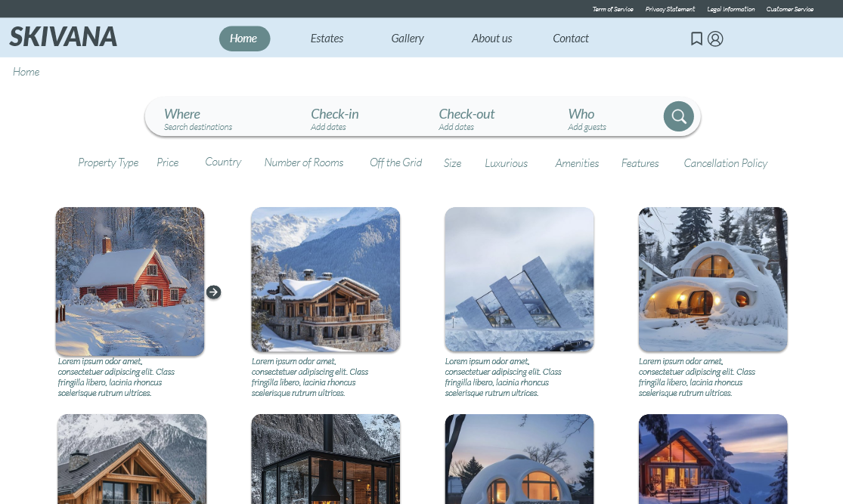Image resolution: width=843 pixels, height=504 pixels.
Task: Click the Customer Service link
Action: (x=789, y=9)
